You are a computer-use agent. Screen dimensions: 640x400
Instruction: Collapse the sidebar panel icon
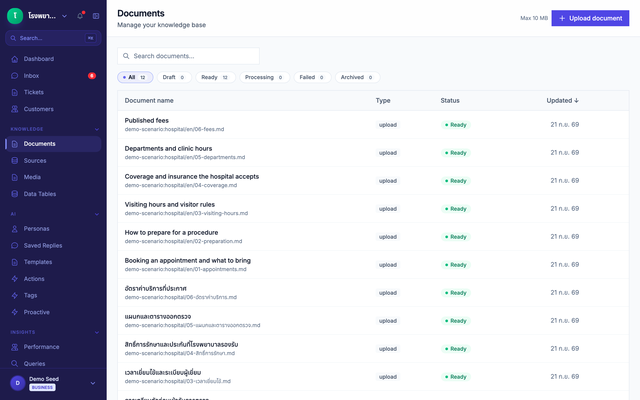[96, 16]
